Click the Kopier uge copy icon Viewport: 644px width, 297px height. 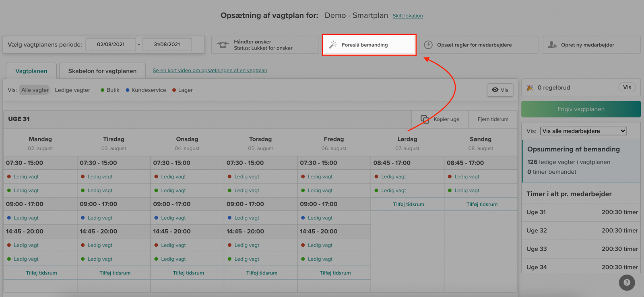pos(425,119)
